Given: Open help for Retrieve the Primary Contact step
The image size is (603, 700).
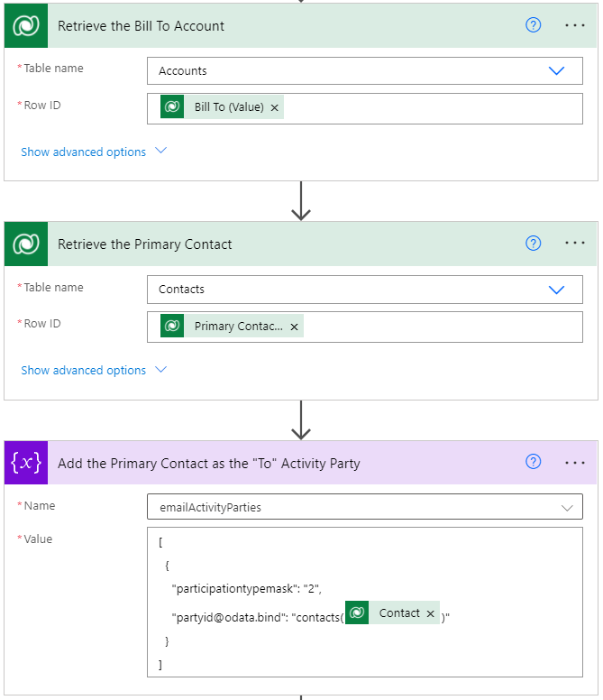Looking at the screenshot, I should 533,244.
